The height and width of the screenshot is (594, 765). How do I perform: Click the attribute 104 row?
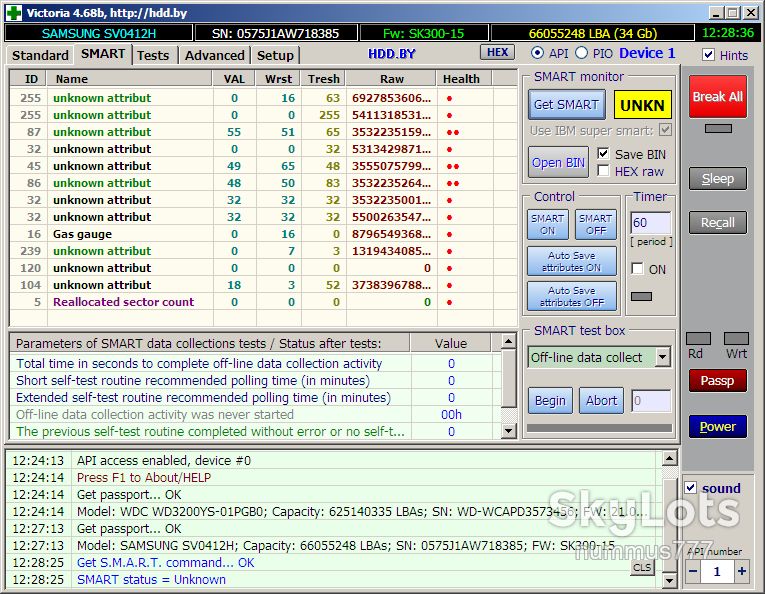(x=263, y=285)
